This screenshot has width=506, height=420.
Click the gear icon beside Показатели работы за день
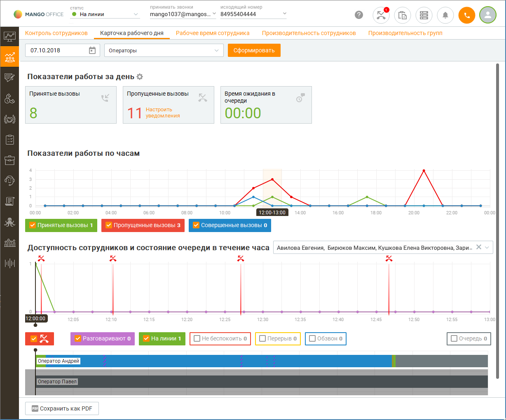tap(140, 77)
